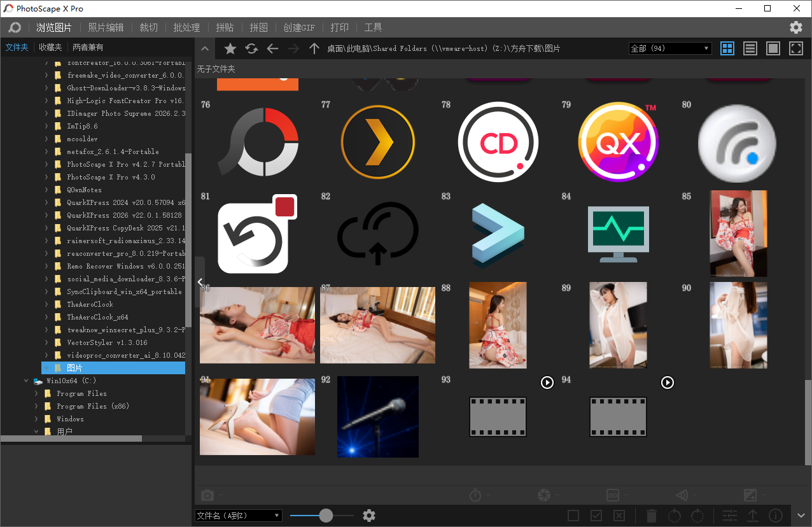
Task: Collapse the top path bar with up chevron
Action: pyautogui.click(x=204, y=48)
